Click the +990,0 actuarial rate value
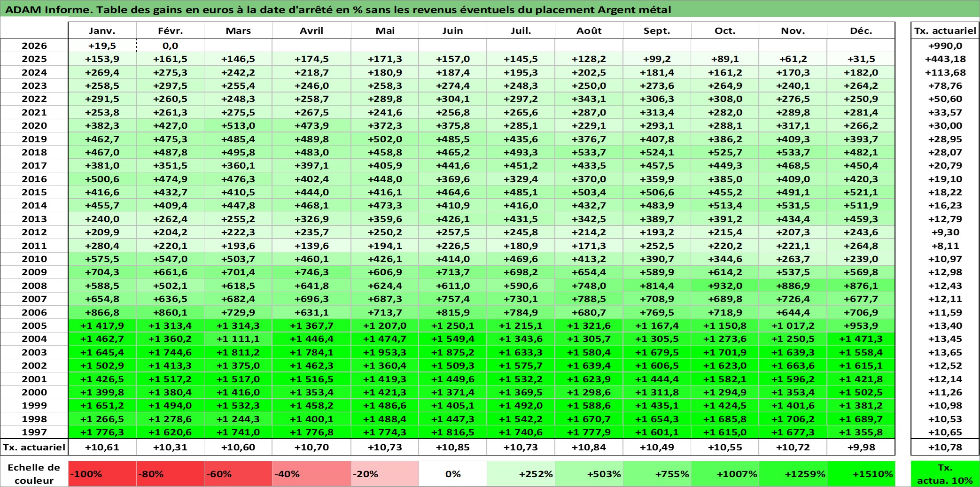 pos(945,46)
